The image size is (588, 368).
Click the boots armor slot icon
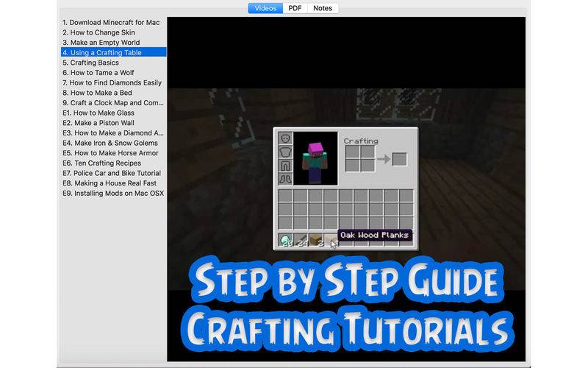tap(285, 178)
